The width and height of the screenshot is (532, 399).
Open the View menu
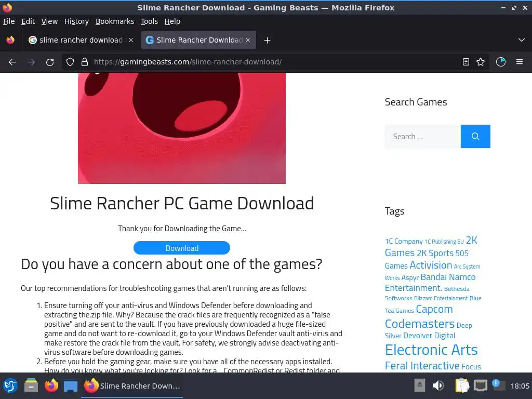[x=49, y=21]
